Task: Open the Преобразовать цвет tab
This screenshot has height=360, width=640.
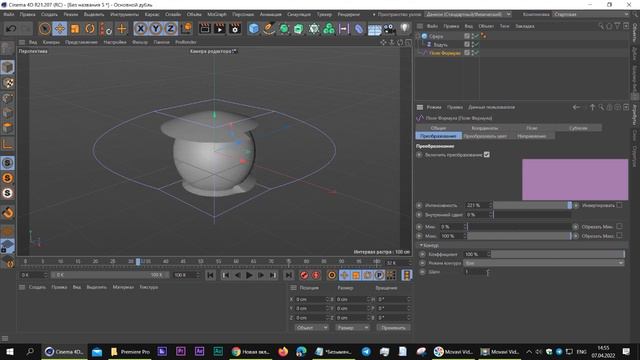Action: tap(485, 136)
